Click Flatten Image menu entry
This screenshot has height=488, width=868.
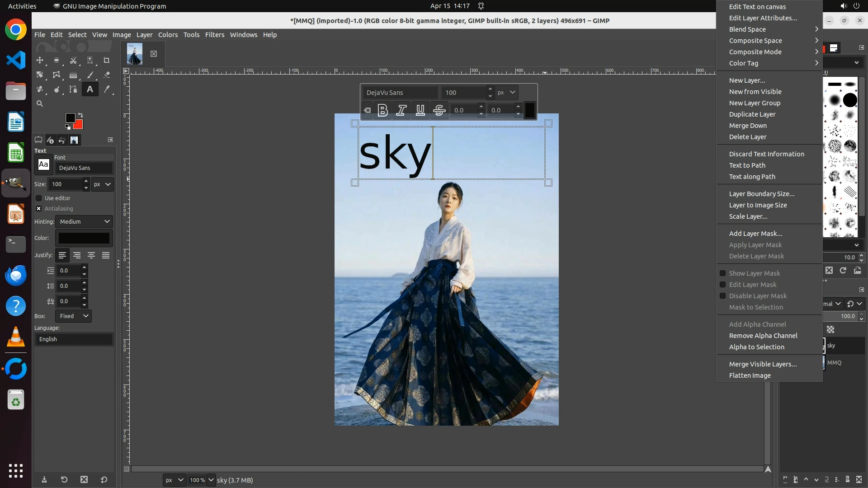pos(750,375)
